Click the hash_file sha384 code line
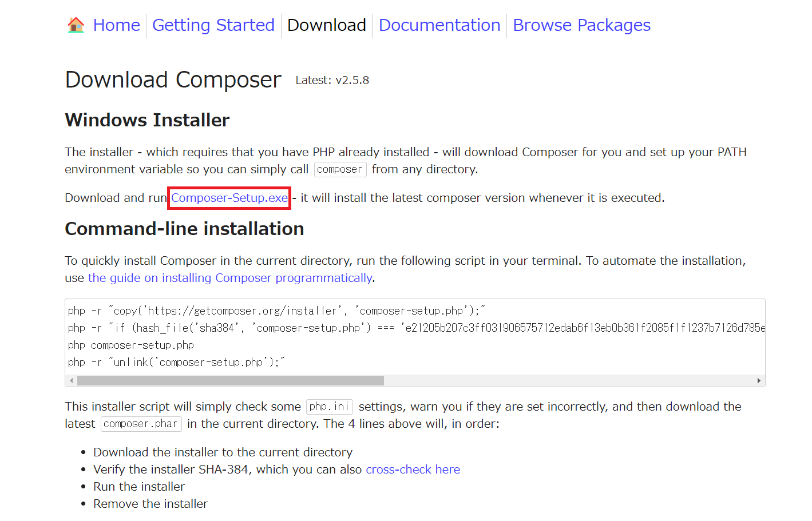Screen dimensions: 812x521 [x=416, y=328]
